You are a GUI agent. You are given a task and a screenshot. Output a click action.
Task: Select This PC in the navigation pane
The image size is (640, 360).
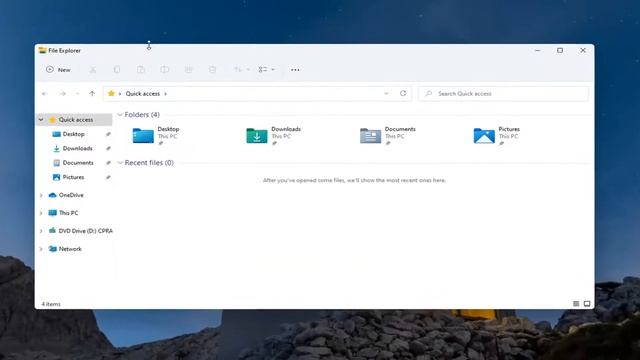[68, 213]
